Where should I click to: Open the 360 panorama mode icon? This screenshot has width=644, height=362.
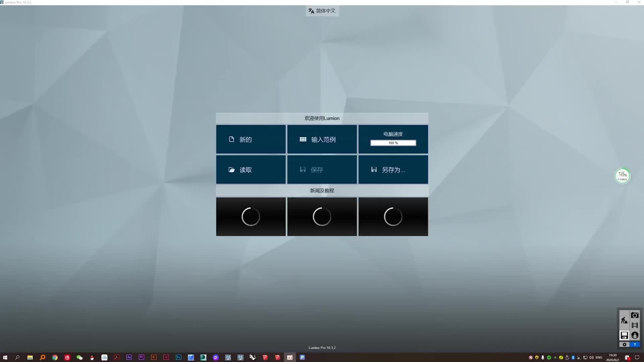(635, 335)
